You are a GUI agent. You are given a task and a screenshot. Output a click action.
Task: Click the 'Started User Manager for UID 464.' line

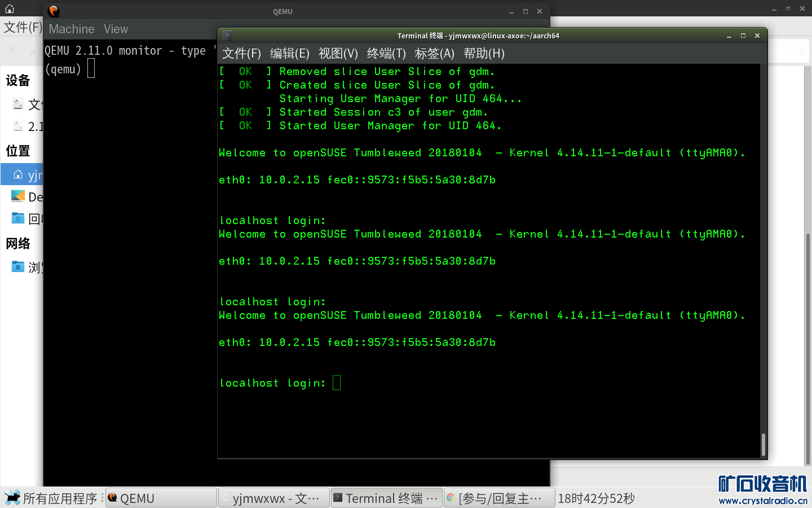pyautogui.click(x=360, y=126)
